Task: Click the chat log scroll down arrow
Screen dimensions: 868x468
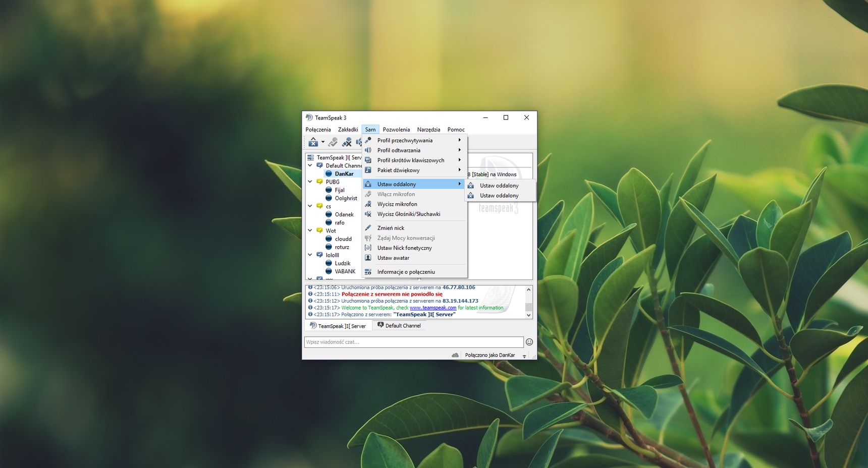Action: (x=528, y=315)
